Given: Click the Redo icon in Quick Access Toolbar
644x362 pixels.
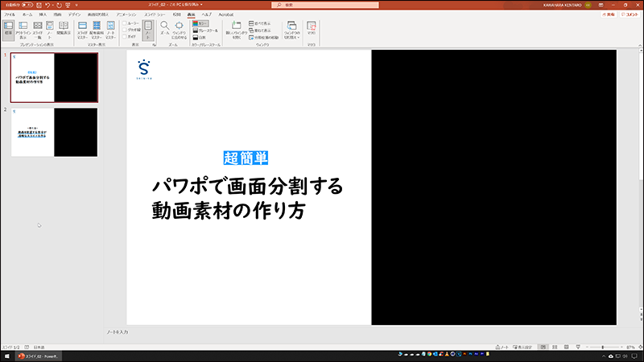Looking at the screenshot, I should (x=59, y=5).
